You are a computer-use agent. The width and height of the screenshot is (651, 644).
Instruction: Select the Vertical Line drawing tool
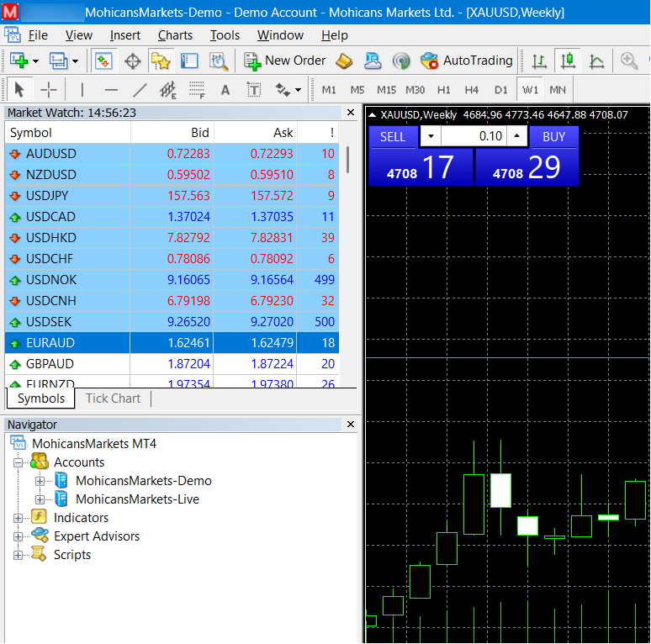click(82, 90)
